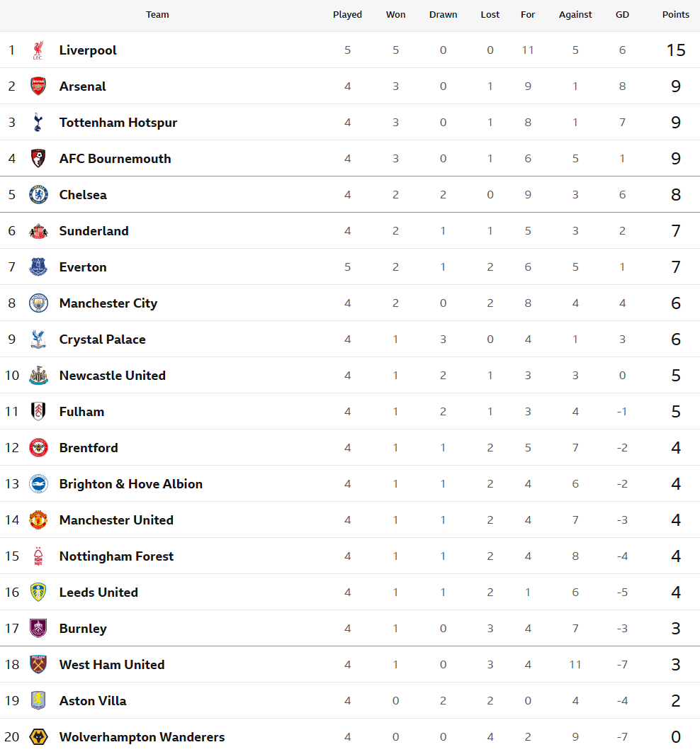Viewport: 700px width, 752px height.
Task: Click the Leeds United crest icon
Action: (x=38, y=593)
